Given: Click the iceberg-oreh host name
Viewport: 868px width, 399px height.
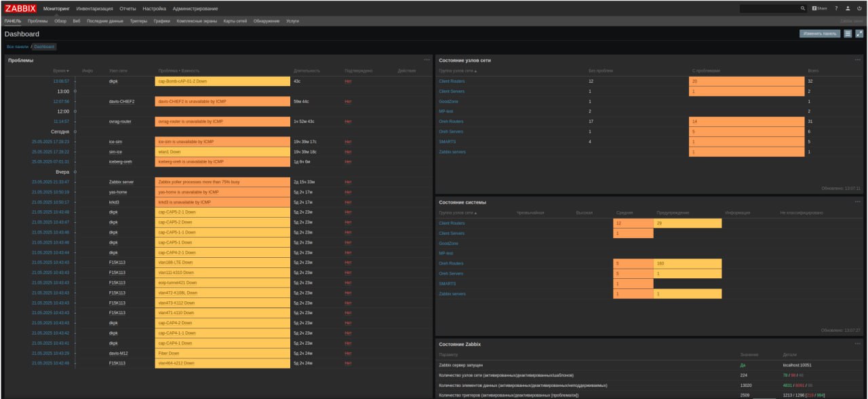Looking at the screenshot, I should coord(119,161).
